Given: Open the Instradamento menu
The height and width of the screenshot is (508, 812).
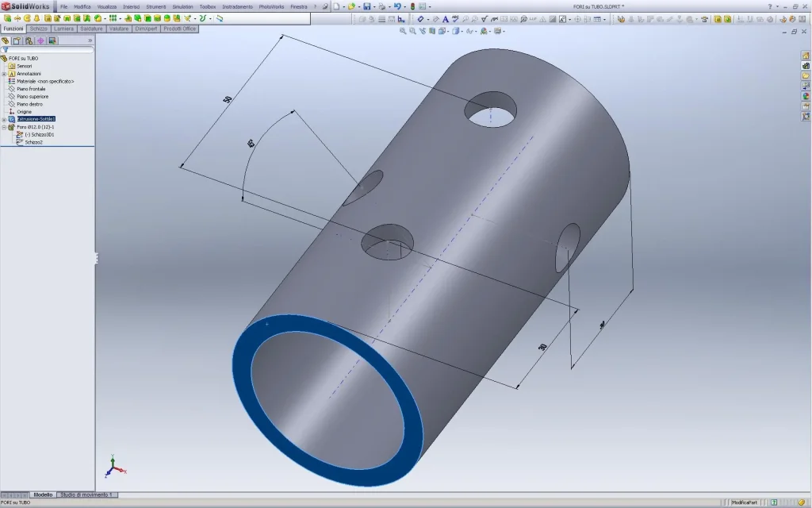Looking at the screenshot, I should [x=238, y=6].
